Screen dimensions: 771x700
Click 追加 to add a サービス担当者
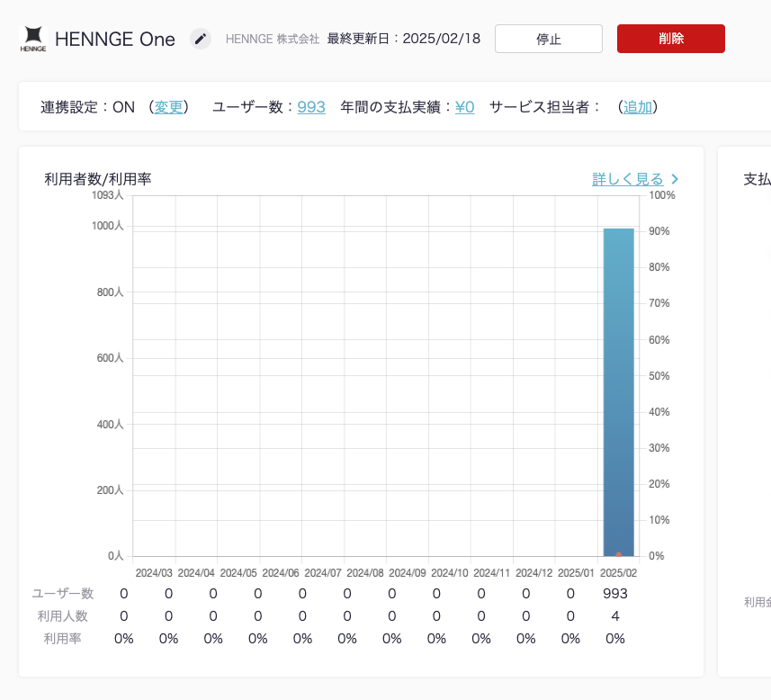(x=638, y=107)
